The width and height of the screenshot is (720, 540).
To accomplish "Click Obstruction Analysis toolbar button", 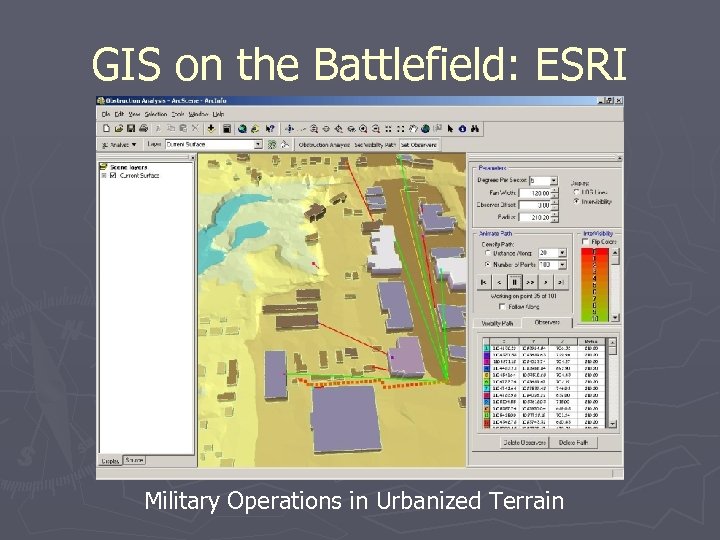I will [324, 145].
